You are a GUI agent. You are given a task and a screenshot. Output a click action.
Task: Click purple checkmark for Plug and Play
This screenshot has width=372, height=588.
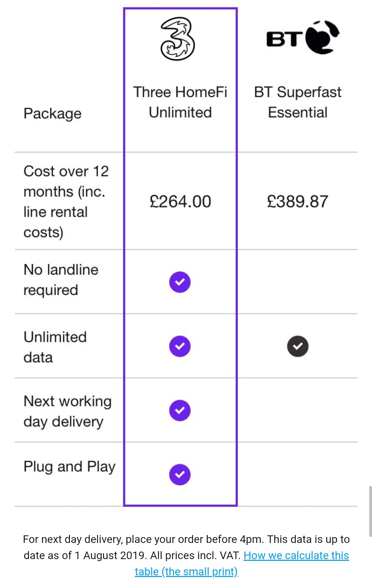pyautogui.click(x=180, y=474)
